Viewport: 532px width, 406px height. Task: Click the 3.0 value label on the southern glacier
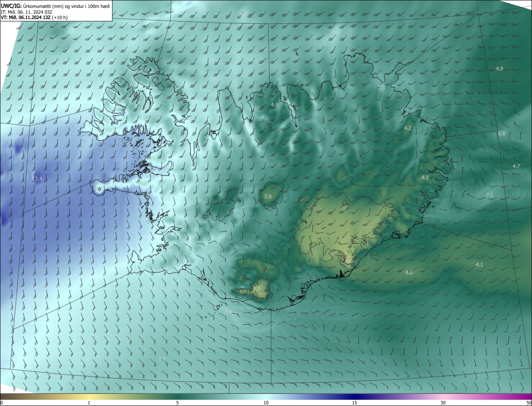pos(256,288)
